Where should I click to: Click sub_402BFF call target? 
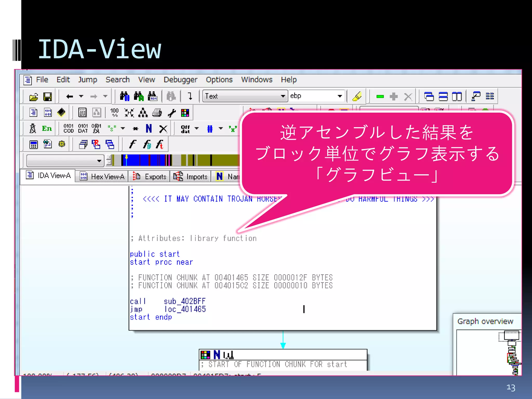point(185,301)
